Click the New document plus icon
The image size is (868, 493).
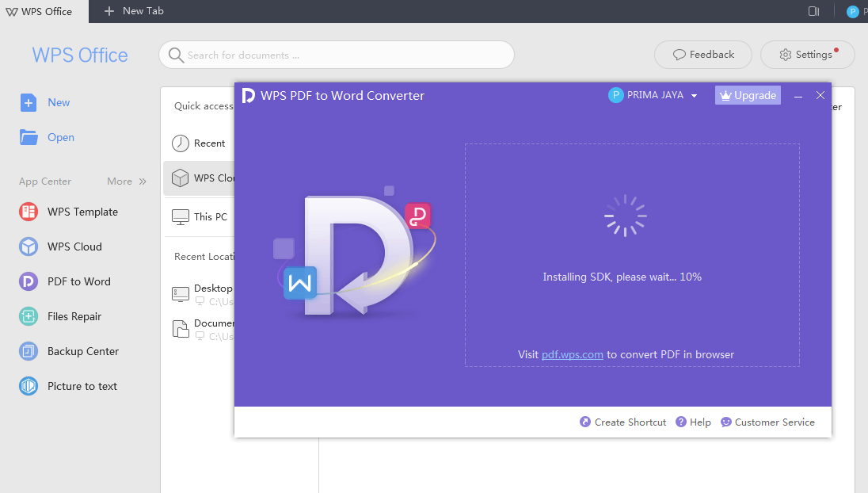tap(29, 103)
